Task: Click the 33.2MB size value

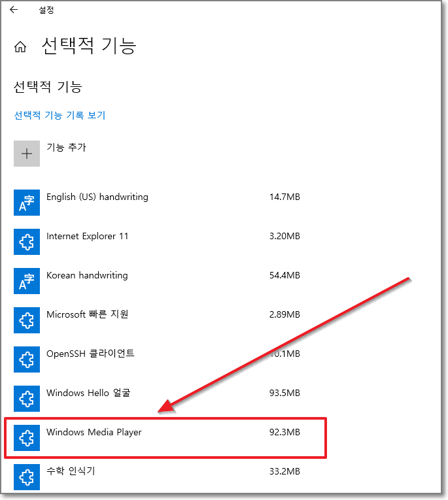Action: (284, 472)
